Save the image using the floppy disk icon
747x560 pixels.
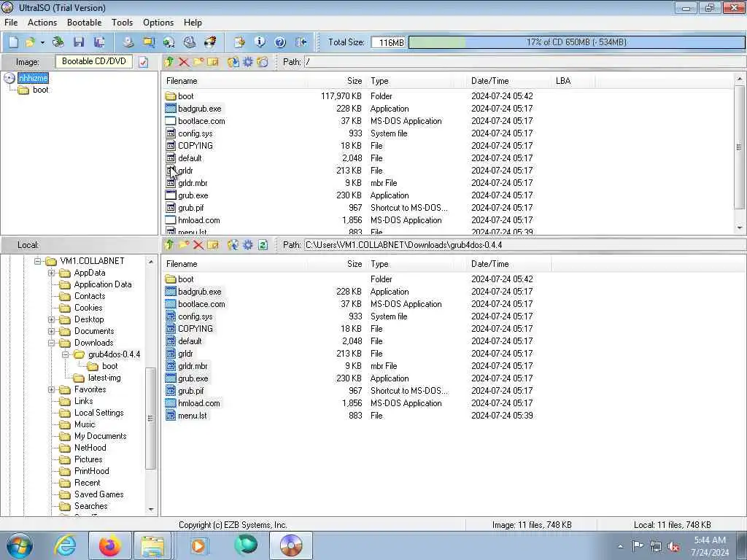tap(79, 42)
